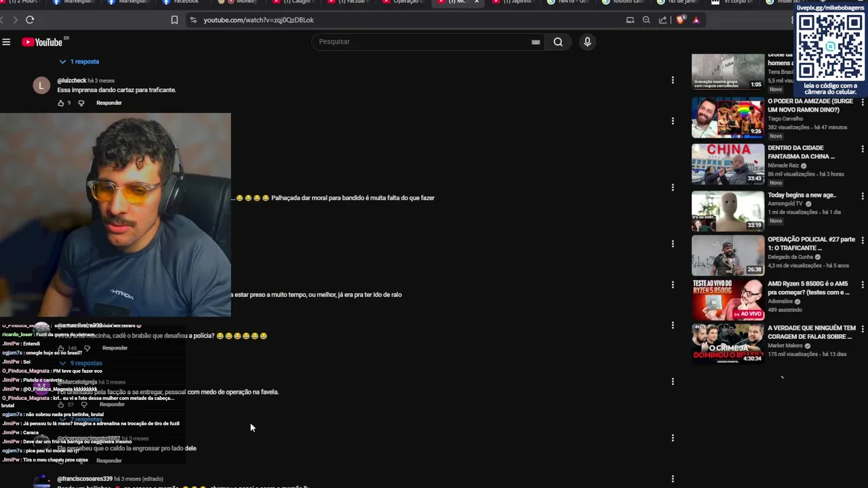
Task: Collapse the '1 resposta' replies
Action: pyautogui.click(x=79, y=62)
